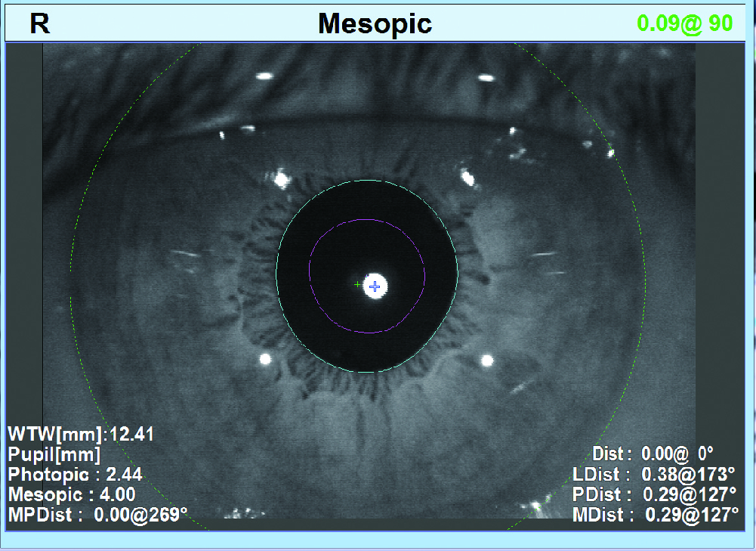Click the "Pupil[mm]" label

(x=54, y=454)
